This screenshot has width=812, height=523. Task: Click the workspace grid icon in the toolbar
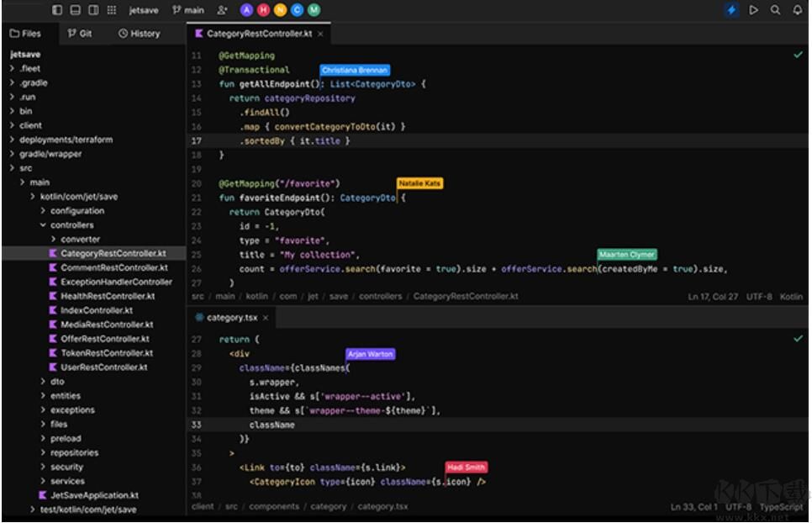[111, 10]
